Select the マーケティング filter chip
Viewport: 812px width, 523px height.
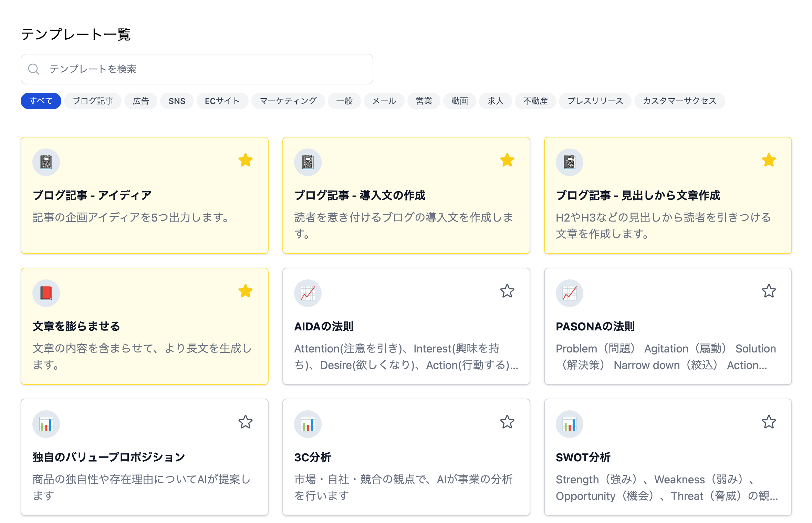(288, 101)
